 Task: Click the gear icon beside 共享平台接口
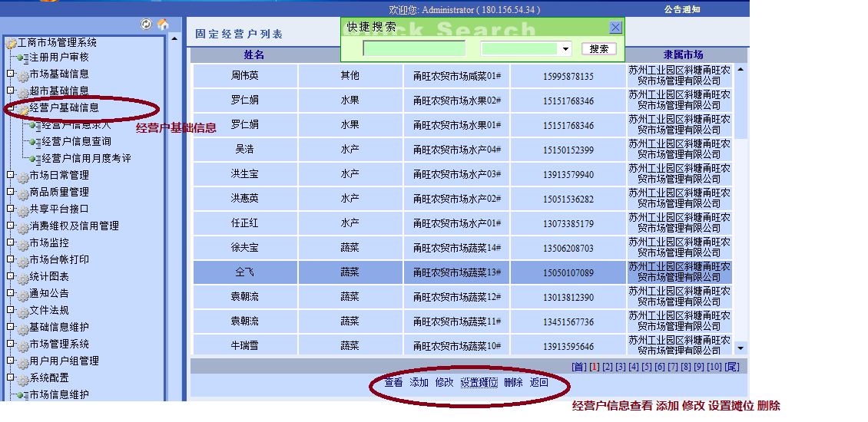[x=23, y=212]
